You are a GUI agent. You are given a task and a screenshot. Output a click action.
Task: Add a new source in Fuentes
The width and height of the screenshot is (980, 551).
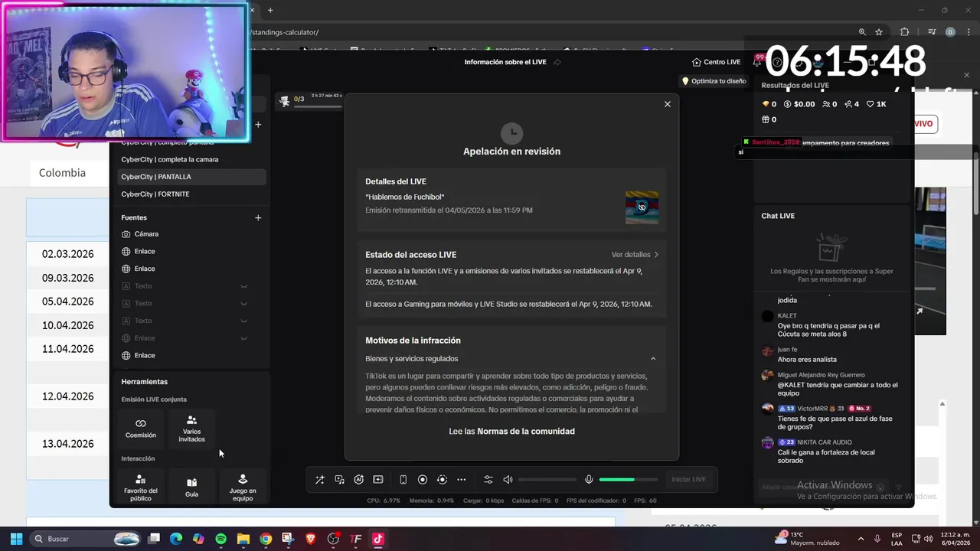coord(258,218)
